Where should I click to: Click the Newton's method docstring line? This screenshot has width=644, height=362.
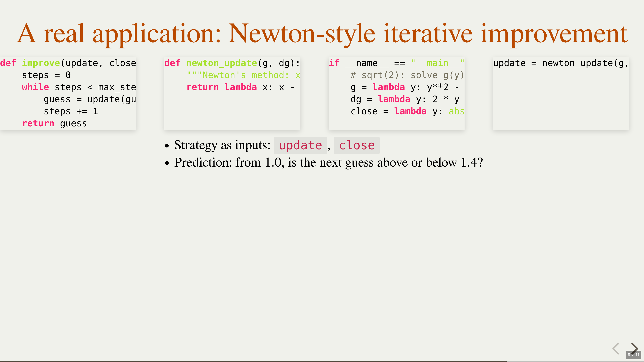point(243,75)
